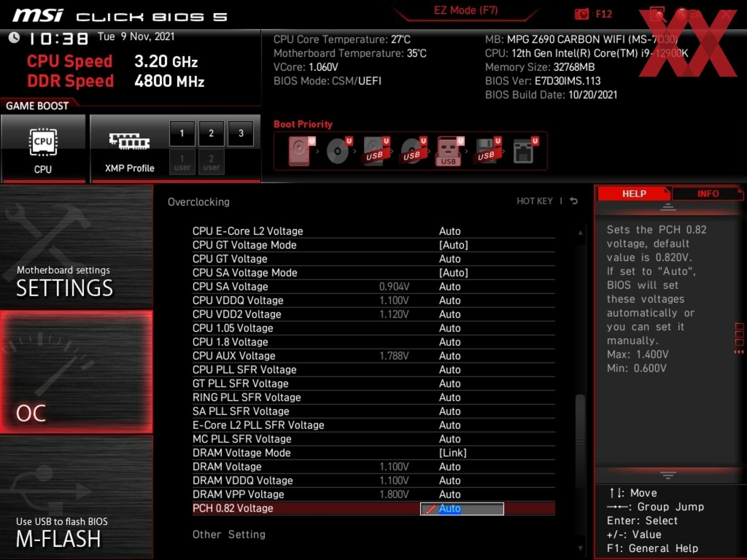The height and width of the screenshot is (560, 747).
Task: Select SA PLL SFR Voltage row
Action: (x=374, y=411)
